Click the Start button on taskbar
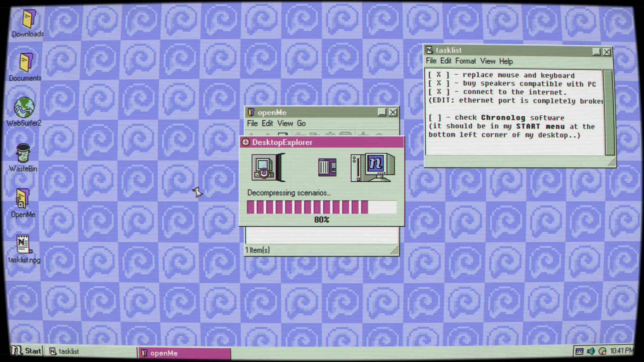Image resolution: width=644 pixels, height=362 pixels. (26, 351)
